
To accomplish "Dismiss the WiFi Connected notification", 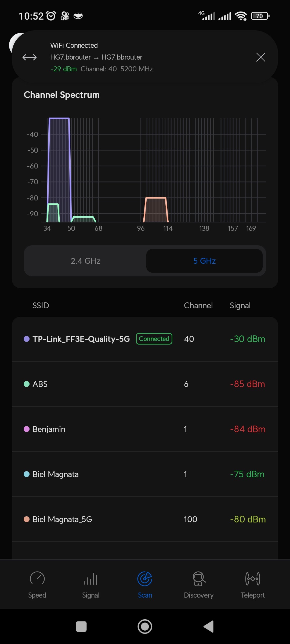I will click(260, 57).
